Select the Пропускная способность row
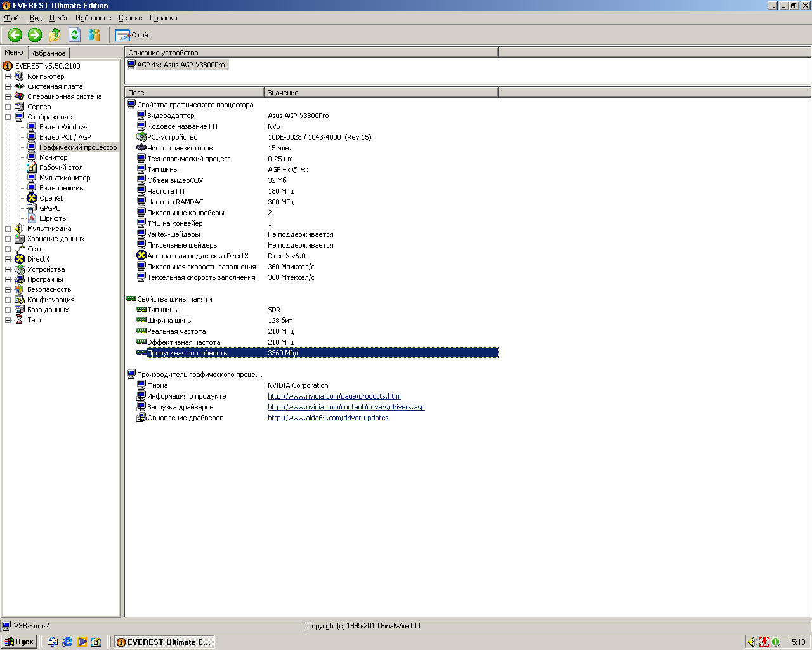This screenshot has height=650, width=812. coord(317,353)
